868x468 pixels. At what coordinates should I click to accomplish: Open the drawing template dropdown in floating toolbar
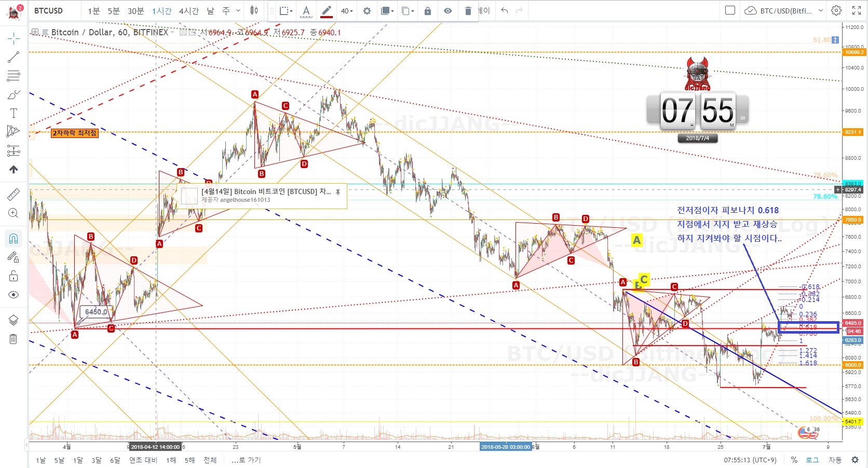pyautogui.click(x=286, y=11)
